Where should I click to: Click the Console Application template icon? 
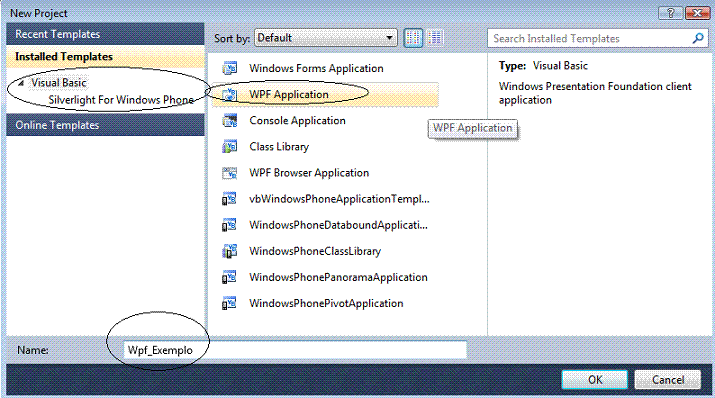point(229,121)
